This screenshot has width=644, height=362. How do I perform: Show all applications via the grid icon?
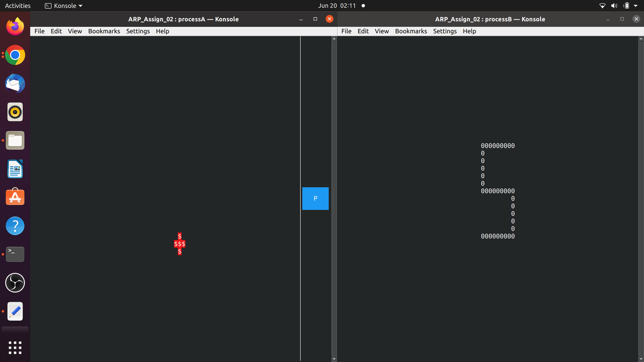click(x=15, y=348)
